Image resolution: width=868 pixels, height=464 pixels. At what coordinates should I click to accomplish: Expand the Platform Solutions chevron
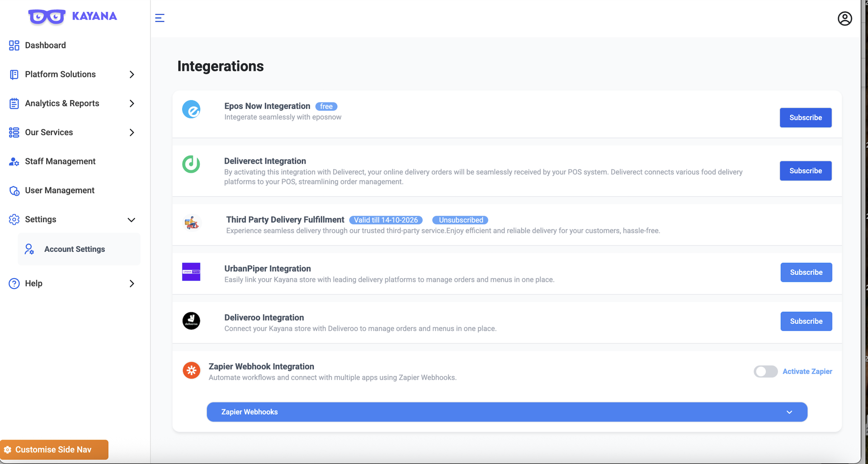(132, 75)
